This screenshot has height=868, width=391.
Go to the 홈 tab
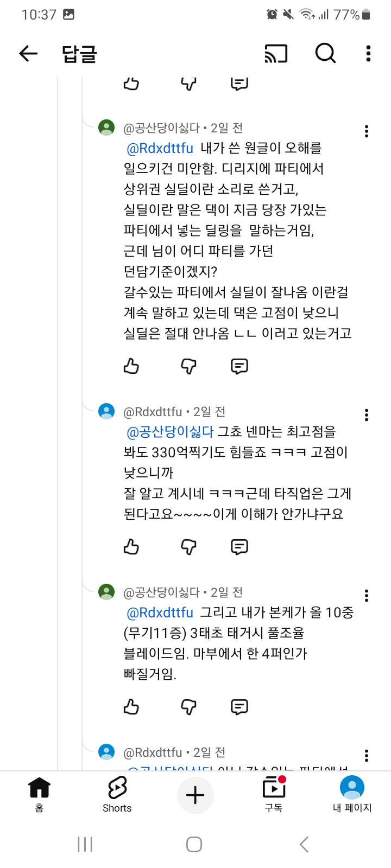(39, 794)
